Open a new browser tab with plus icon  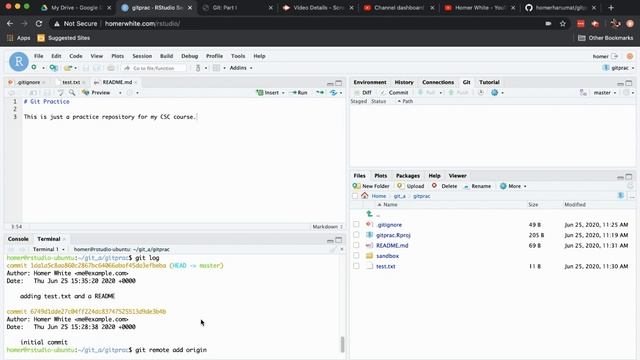point(611,8)
